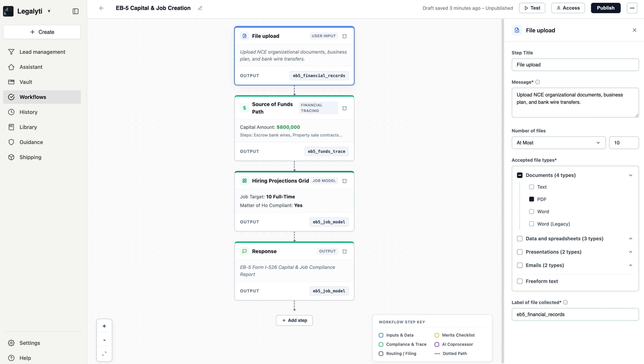Open the At Most dropdown
The width and height of the screenshot is (644, 364).
(558, 143)
